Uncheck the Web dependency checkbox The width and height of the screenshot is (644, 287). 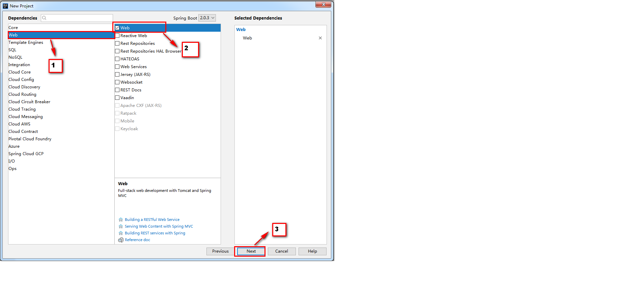(x=117, y=28)
